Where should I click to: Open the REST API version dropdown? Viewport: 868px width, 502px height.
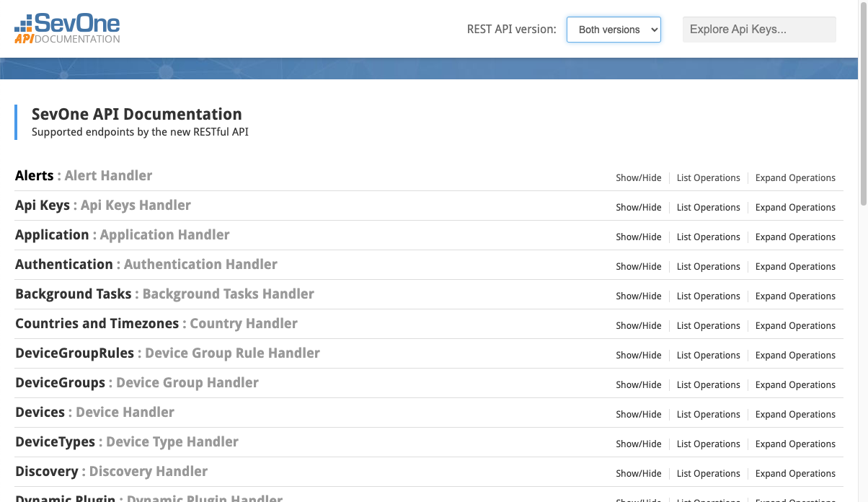pyautogui.click(x=614, y=30)
